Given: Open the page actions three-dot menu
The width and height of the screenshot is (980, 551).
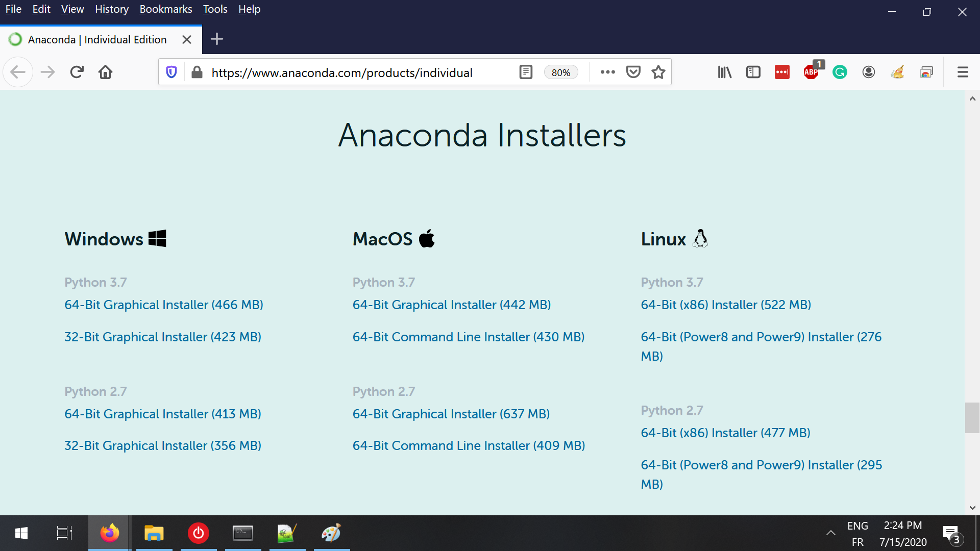Looking at the screenshot, I should [607, 72].
